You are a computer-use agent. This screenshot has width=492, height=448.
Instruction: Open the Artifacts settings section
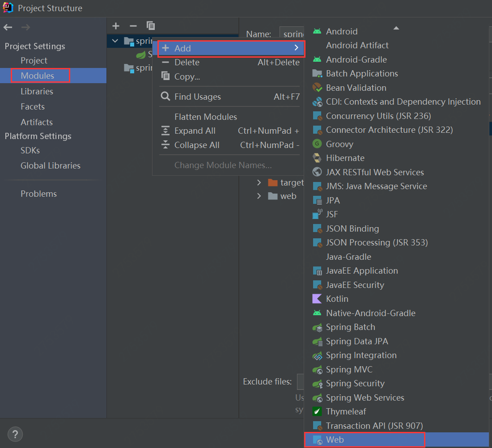point(36,122)
